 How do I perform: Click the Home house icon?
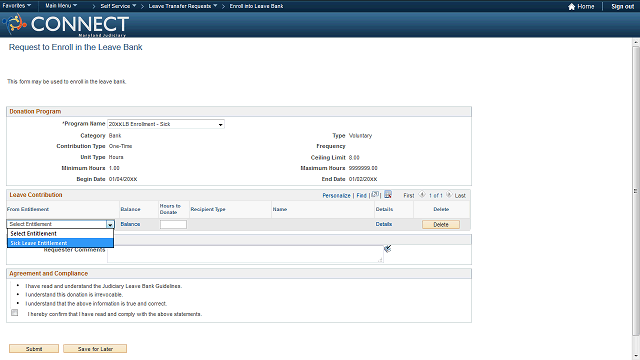pyautogui.click(x=571, y=7)
